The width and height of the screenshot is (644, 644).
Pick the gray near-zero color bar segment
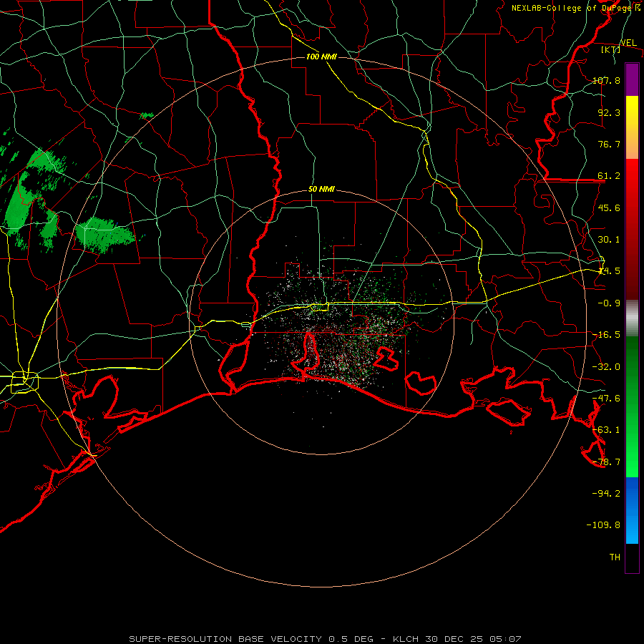(x=632, y=318)
